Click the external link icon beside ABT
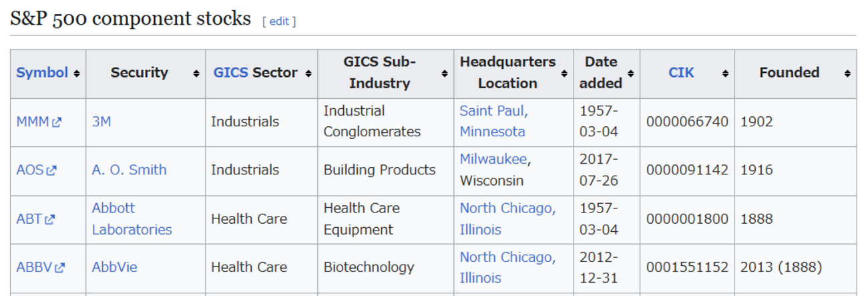Viewport: 868px width, 296px height. [x=50, y=219]
